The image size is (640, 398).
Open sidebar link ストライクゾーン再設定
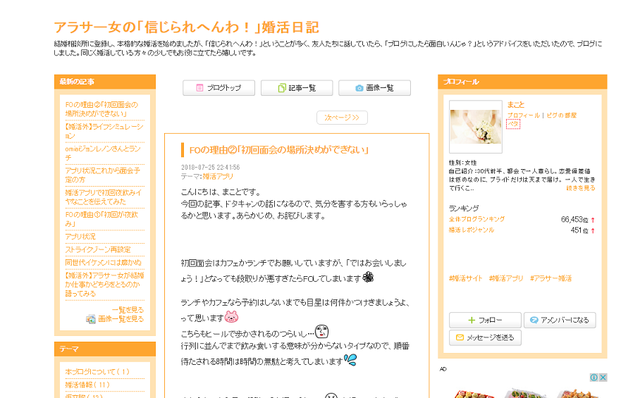coord(98,249)
